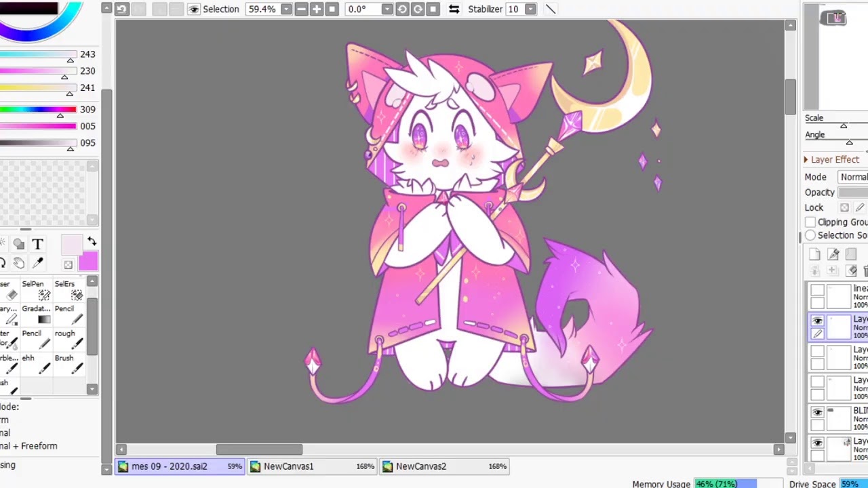Create a new normal layer
868x488 pixels.
click(814, 254)
